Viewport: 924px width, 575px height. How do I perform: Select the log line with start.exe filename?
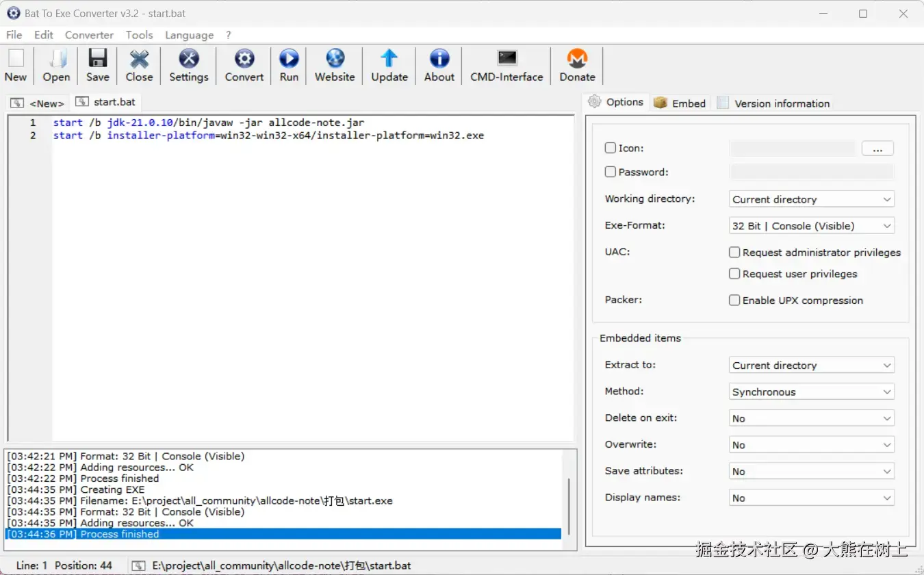[x=200, y=500]
